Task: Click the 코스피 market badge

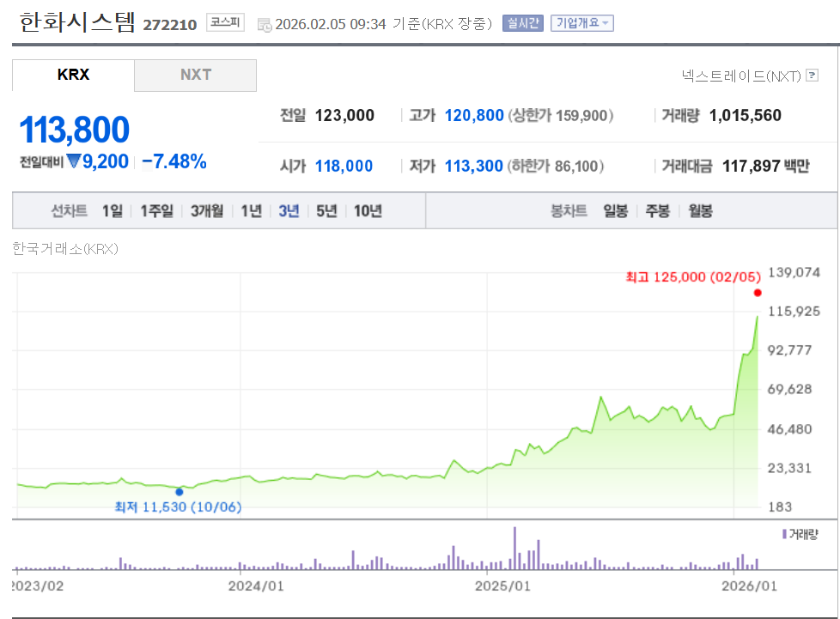Action: pos(226,22)
